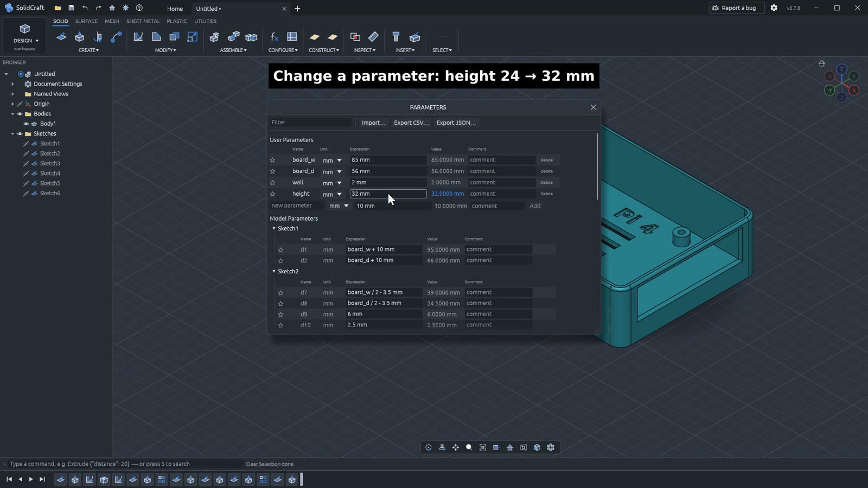This screenshot has height=488, width=868.
Task: Click the Insert fastener bolt icon
Action: 396,37
